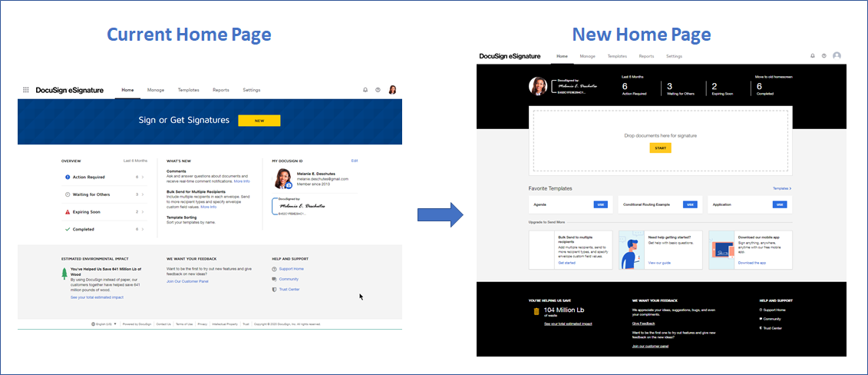Click View our guide link
The image size is (868, 375).
click(659, 263)
